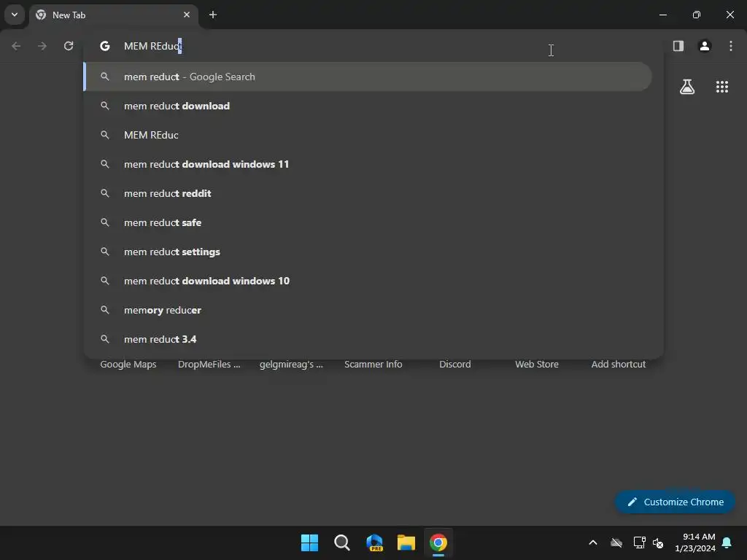Launch Microsoft Edge PRE from taskbar
Viewport: 747px width, 560px height.
pos(374,542)
